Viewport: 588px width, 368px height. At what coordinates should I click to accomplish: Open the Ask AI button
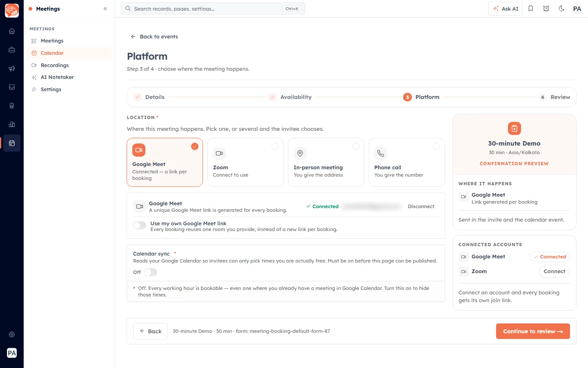505,9
